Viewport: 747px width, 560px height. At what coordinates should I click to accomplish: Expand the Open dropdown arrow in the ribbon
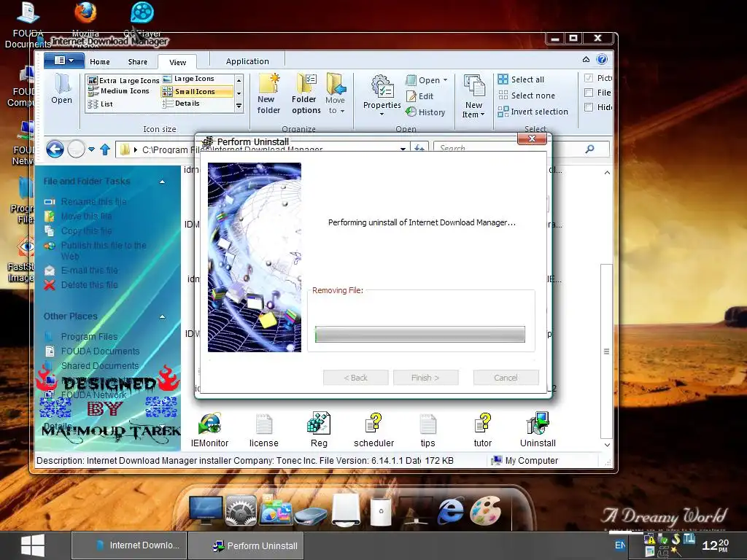(446, 80)
